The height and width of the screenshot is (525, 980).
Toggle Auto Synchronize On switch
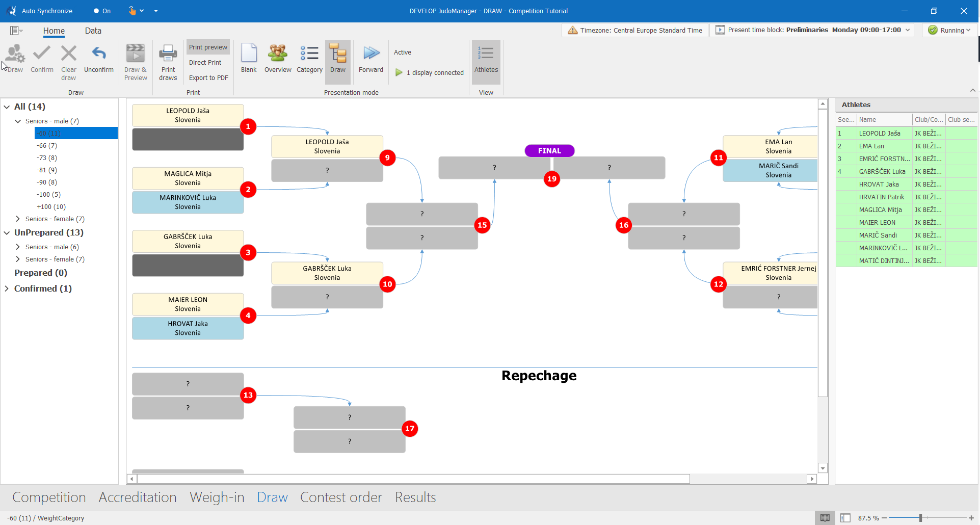coord(102,11)
